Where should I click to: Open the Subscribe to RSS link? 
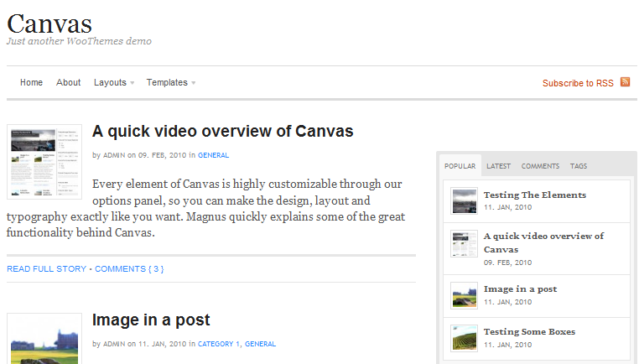tap(578, 83)
